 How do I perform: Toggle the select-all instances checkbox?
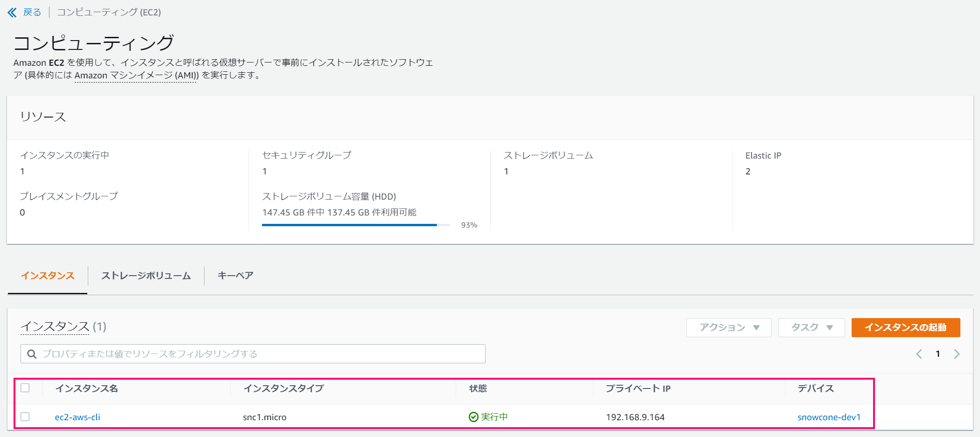click(x=25, y=388)
